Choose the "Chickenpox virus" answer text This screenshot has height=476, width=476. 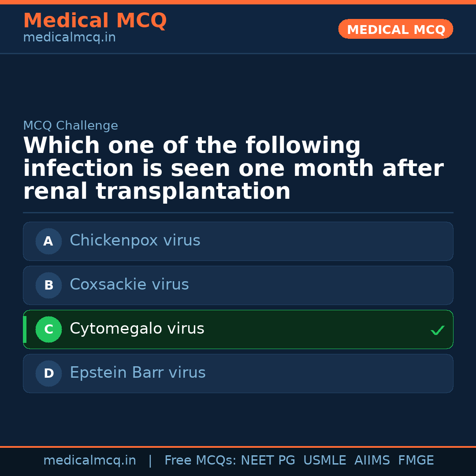click(135, 241)
